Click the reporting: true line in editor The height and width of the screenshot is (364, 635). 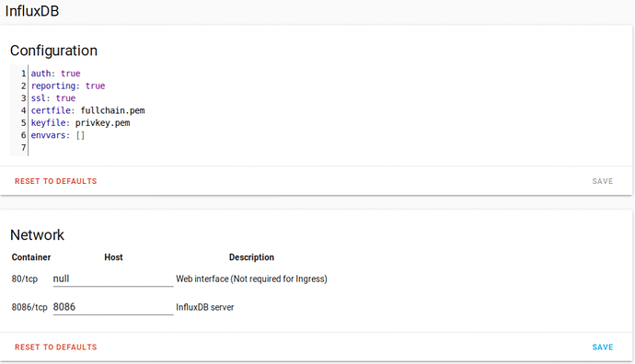tap(68, 85)
